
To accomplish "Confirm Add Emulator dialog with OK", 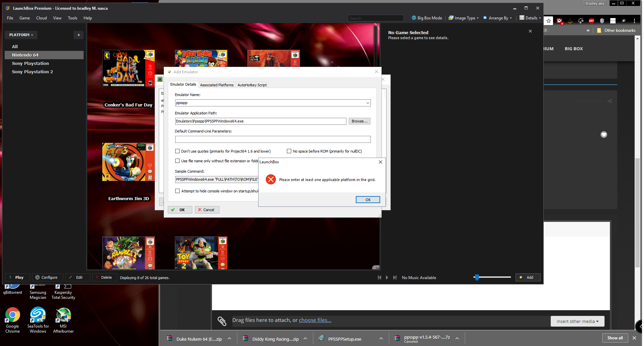I will [x=181, y=210].
